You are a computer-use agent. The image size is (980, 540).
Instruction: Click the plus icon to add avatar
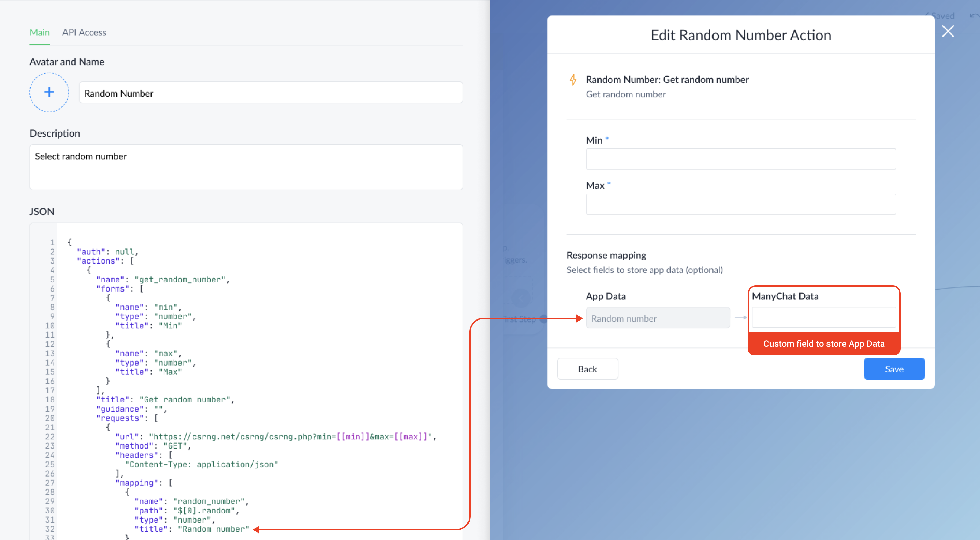point(49,92)
